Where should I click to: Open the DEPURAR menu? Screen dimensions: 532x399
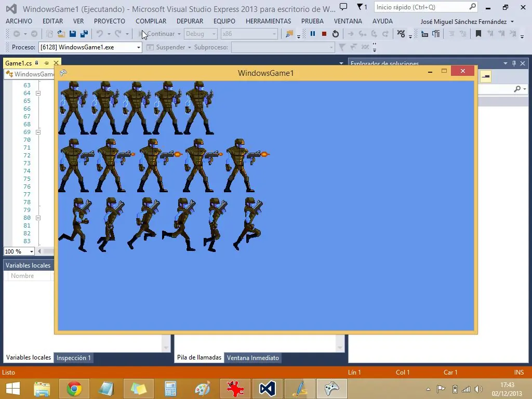click(190, 21)
